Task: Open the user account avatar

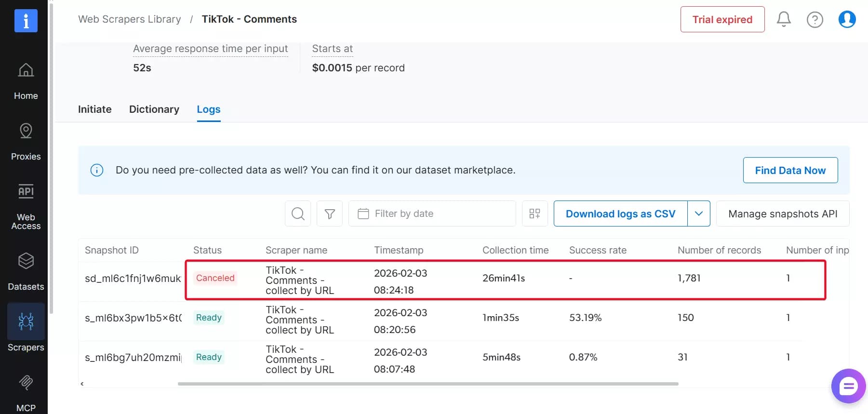Action: pos(847,19)
